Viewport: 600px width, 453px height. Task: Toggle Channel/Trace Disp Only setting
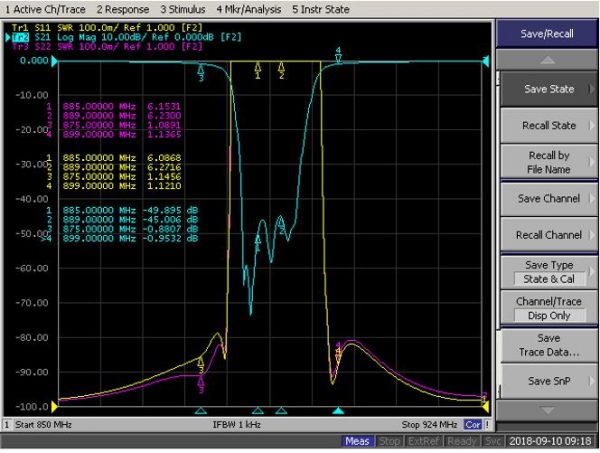[549, 308]
